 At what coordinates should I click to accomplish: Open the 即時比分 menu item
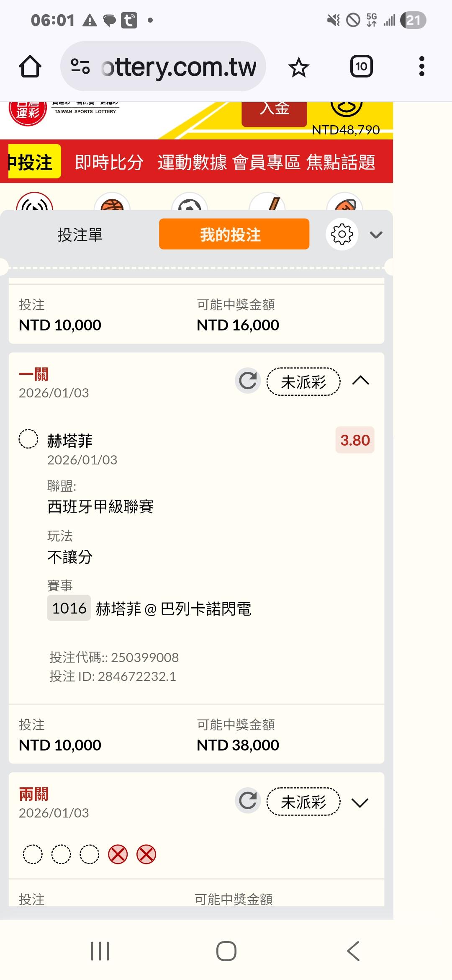coord(109,162)
